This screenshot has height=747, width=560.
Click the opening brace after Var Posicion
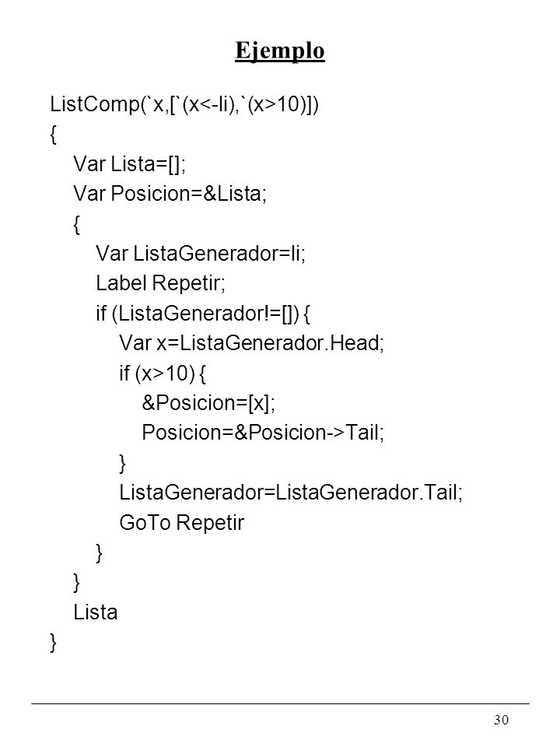pos(77,224)
